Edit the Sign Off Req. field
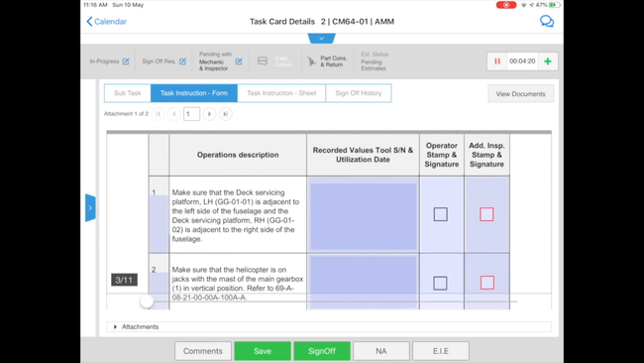This screenshot has width=644, height=363. [182, 61]
